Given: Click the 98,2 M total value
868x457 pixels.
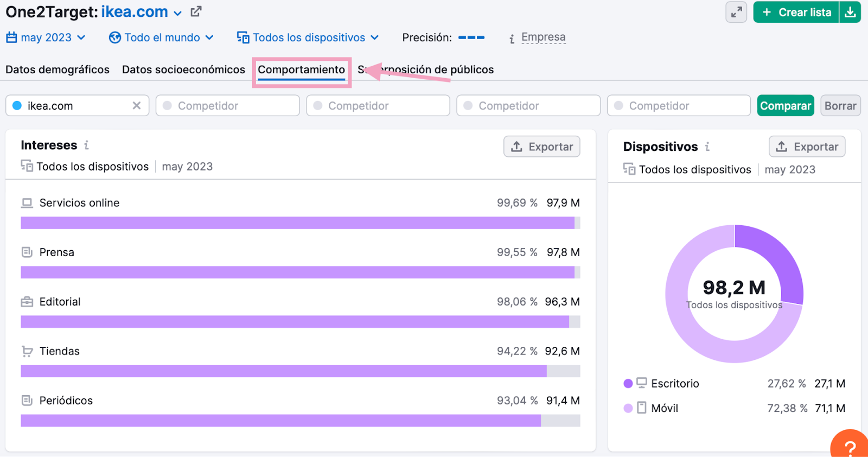Looking at the screenshot, I should tap(734, 287).
